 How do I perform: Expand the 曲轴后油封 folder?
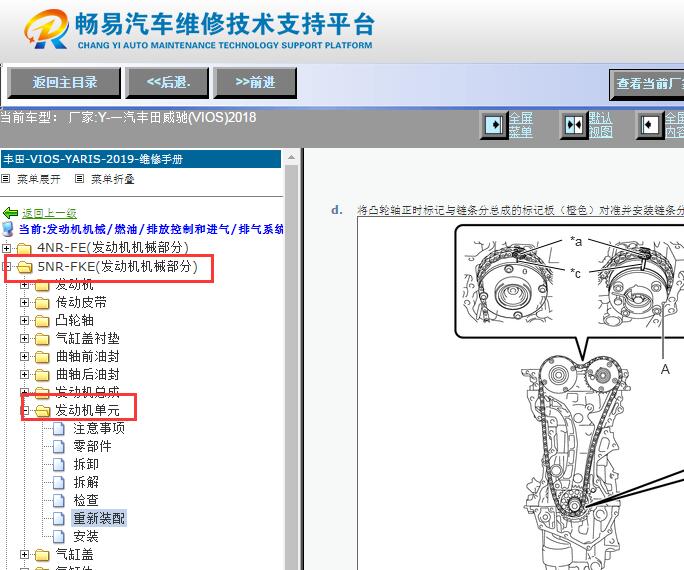24,374
